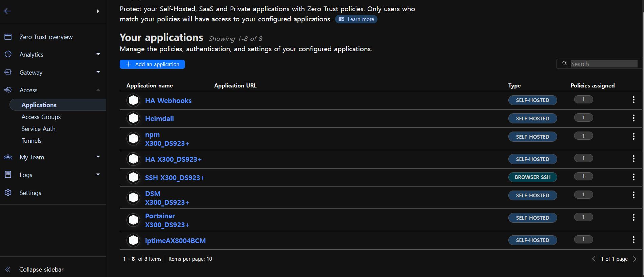The height and width of the screenshot is (277, 644).
Task: Open three-dot menu for HA Webhooks
Action: pyautogui.click(x=633, y=100)
